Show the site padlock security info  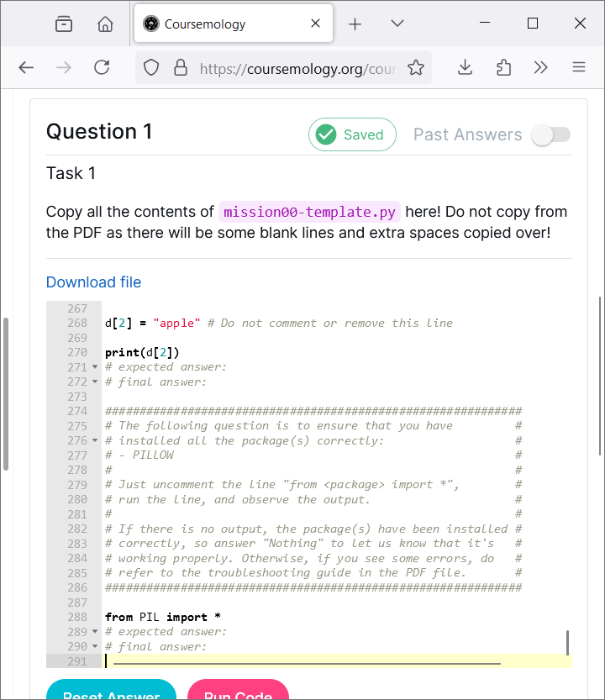click(179, 68)
